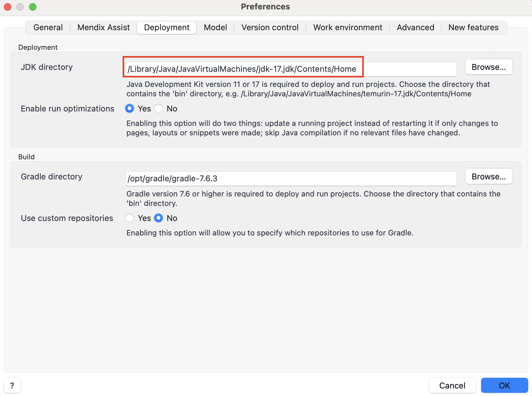This screenshot has height=396, width=532.
Task: Click the Gradle directory path field
Action: (x=291, y=178)
